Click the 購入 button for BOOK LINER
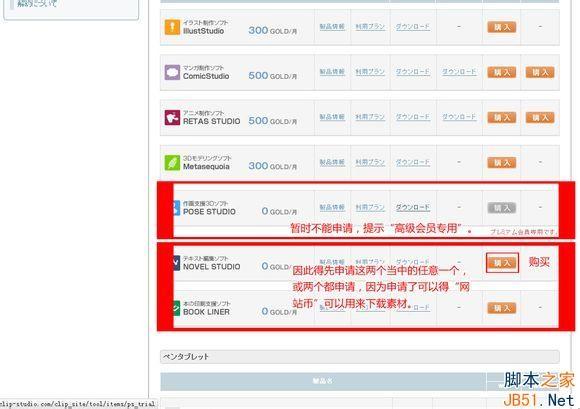The width and height of the screenshot is (580, 409). [501, 308]
